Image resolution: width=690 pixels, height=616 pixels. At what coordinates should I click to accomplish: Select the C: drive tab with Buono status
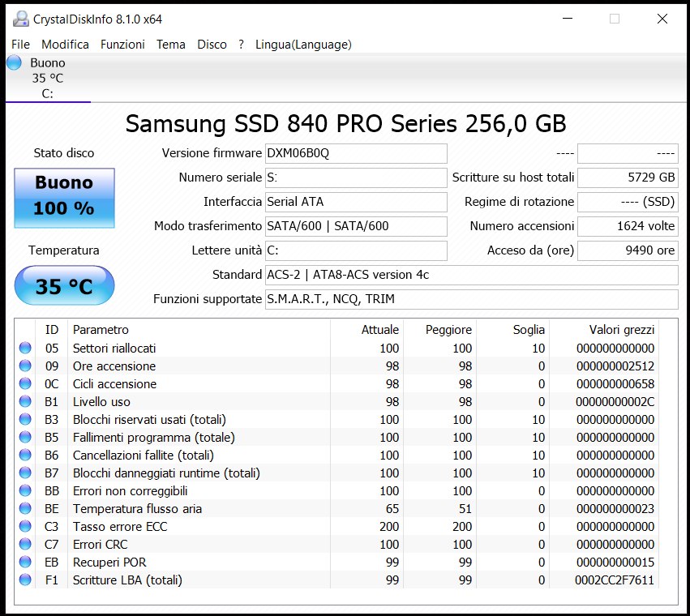[48, 78]
